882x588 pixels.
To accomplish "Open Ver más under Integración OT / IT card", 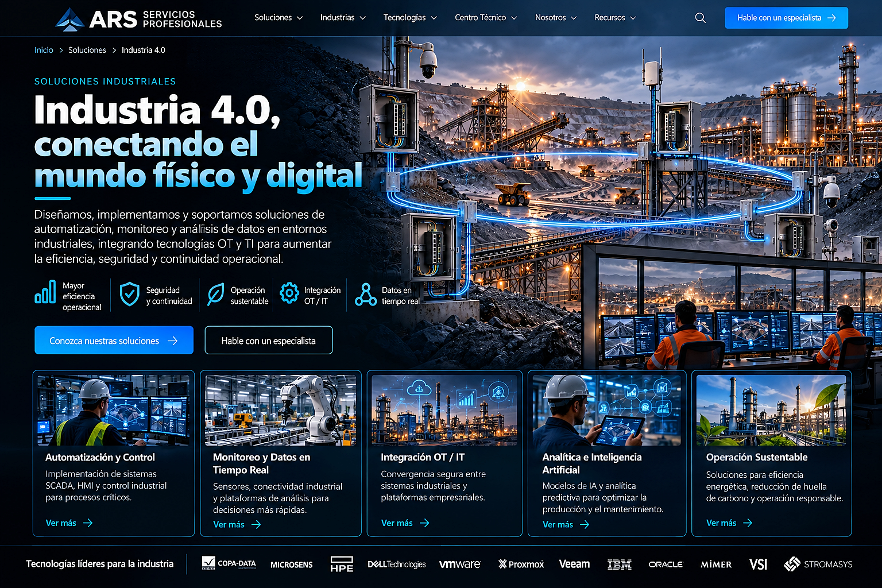I will [405, 523].
